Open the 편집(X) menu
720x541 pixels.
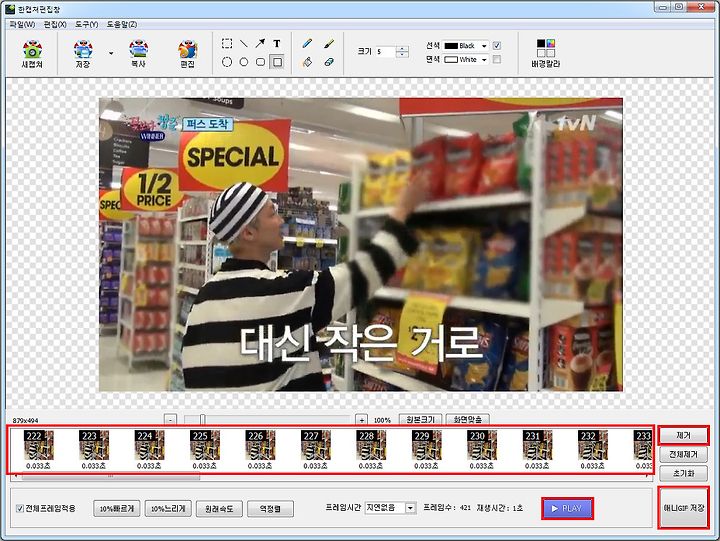pos(55,24)
